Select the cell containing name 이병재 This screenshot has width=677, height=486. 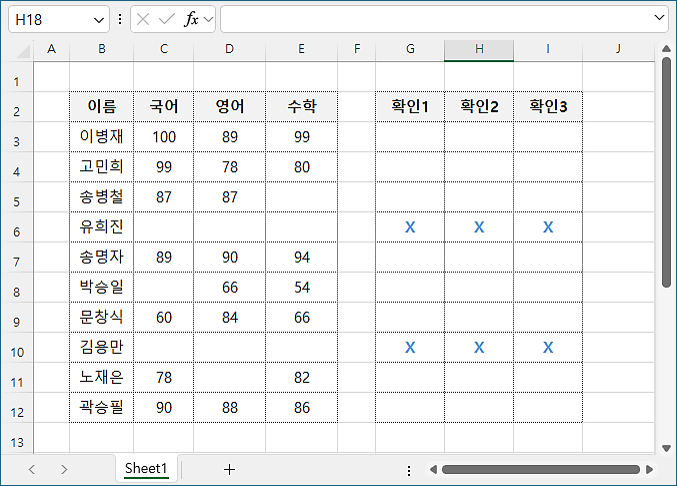click(101, 137)
